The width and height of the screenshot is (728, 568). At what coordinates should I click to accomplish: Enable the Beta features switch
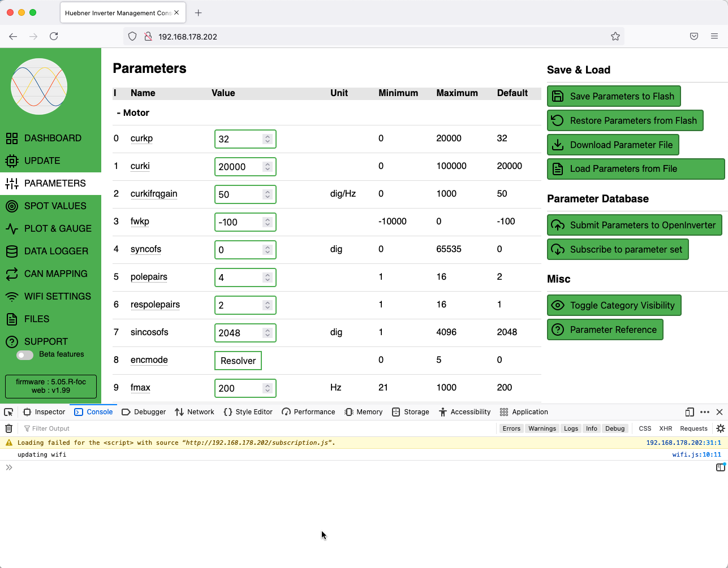(25, 355)
